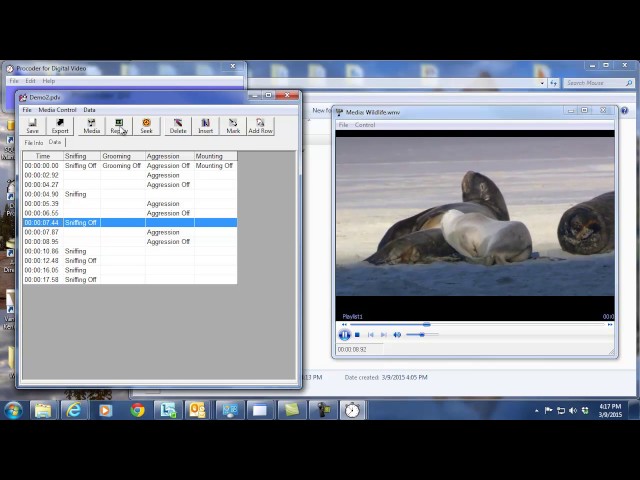The width and height of the screenshot is (640, 480).
Task: Select the row at time 00:00:04.90
Action: [x=130, y=194]
